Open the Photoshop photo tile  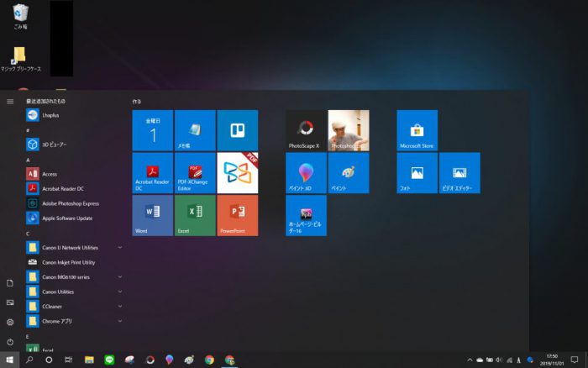point(349,130)
